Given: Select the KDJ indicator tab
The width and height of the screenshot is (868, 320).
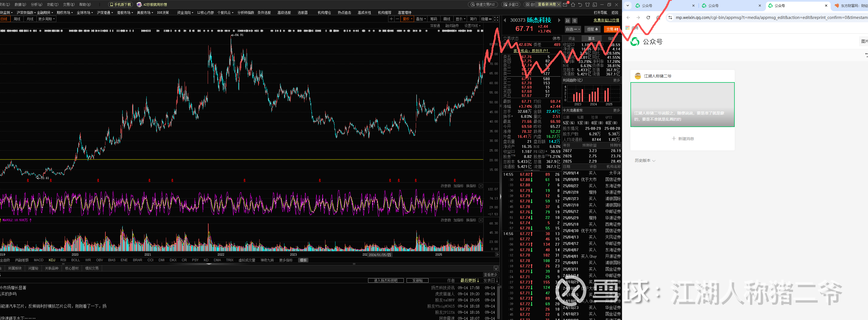Looking at the screenshot, I should tap(52, 260).
